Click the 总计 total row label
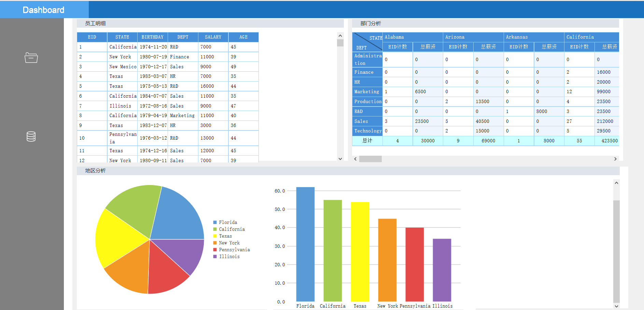Image resolution: width=644 pixels, height=310 pixels. 367,141
